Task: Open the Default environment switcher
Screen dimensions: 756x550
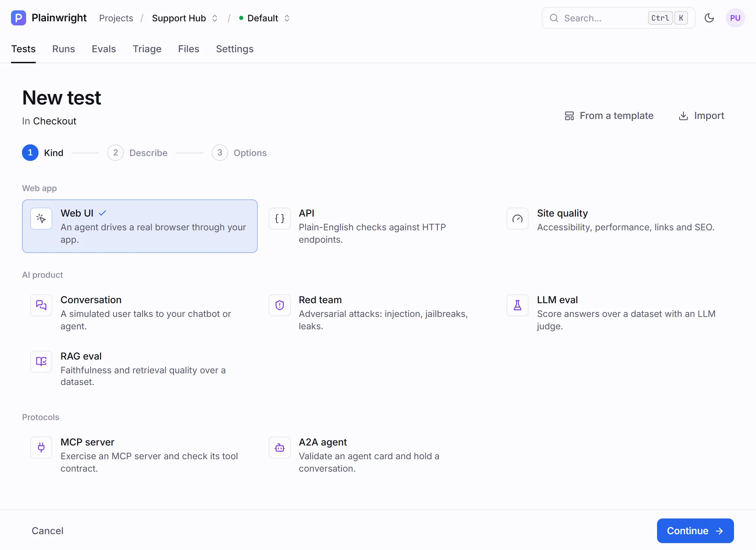Action: coord(265,18)
